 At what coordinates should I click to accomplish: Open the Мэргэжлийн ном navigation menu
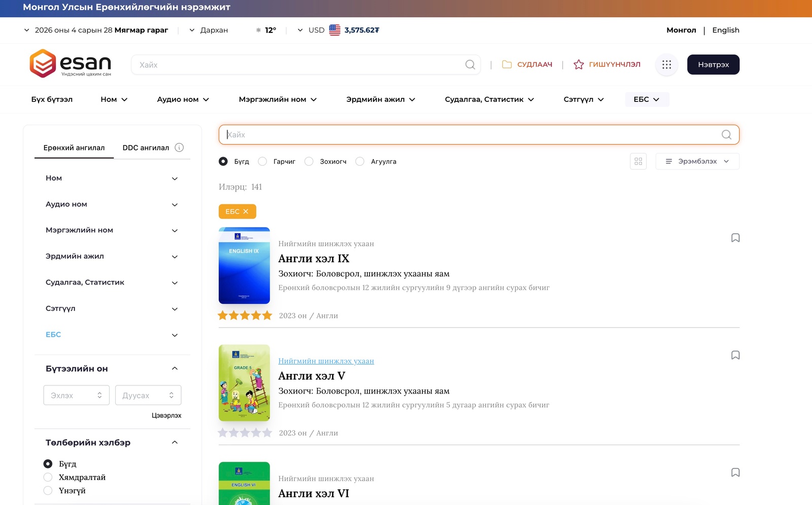click(x=278, y=99)
